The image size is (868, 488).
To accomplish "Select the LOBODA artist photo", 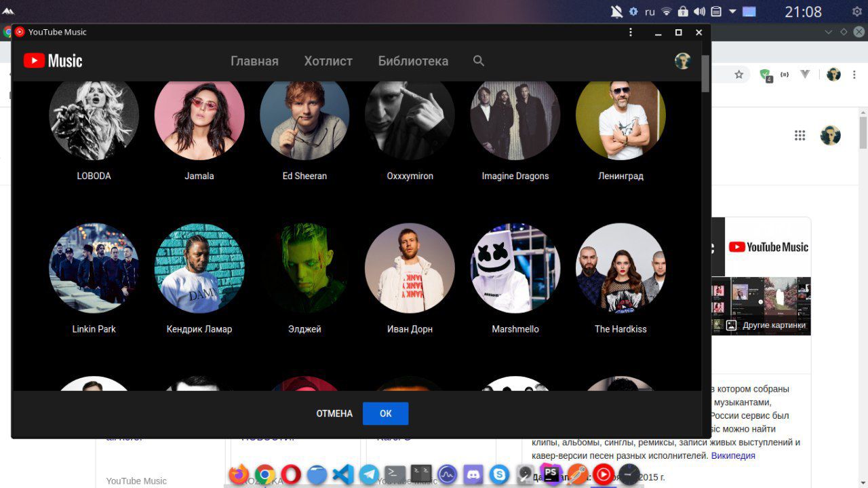I will (x=94, y=116).
